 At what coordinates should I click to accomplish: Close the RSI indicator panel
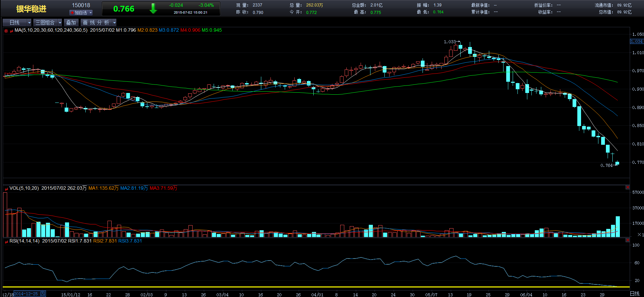tap(628, 240)
